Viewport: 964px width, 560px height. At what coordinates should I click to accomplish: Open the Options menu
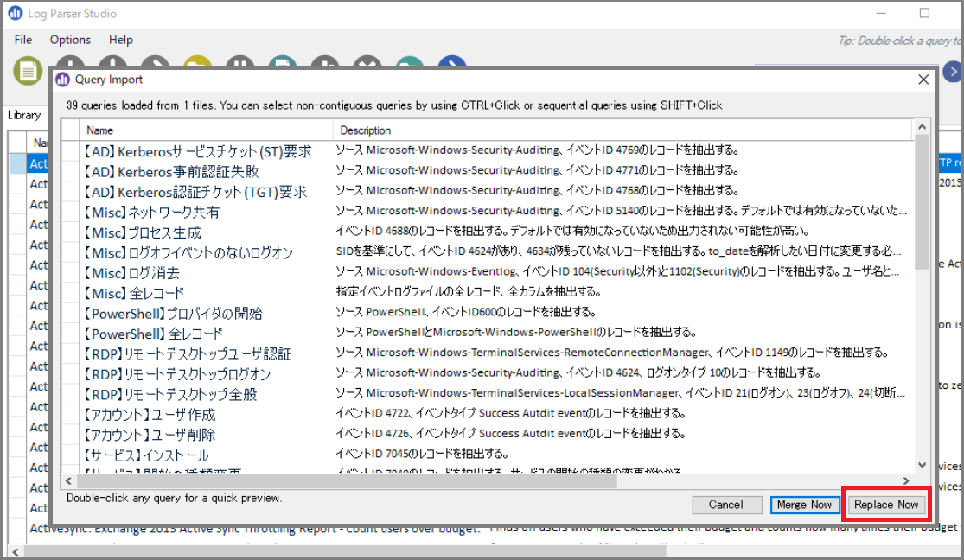click(70, 40)
